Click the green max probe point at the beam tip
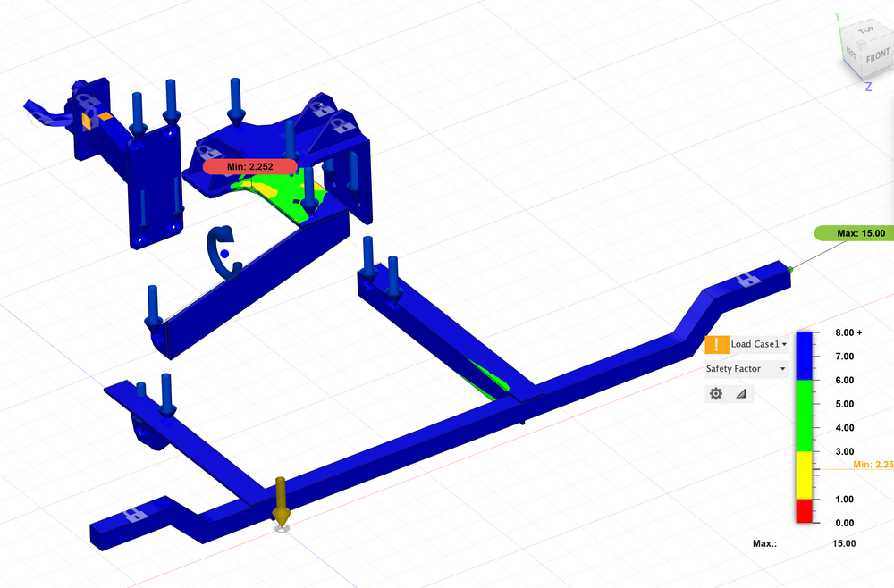 coord(790,269)
